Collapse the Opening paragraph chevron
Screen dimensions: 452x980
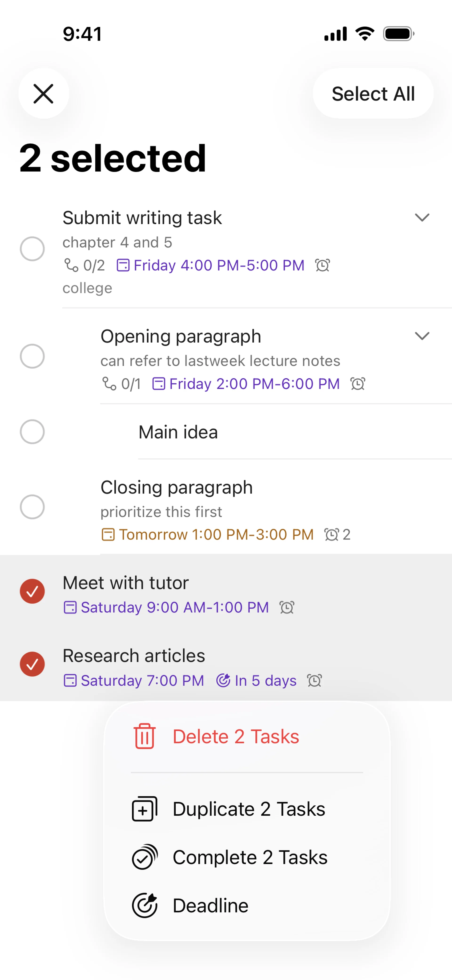(422, 336)
